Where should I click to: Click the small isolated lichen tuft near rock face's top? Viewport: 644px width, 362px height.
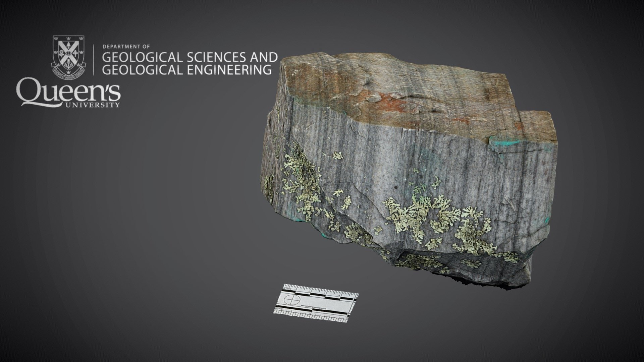tap(337, 156)
